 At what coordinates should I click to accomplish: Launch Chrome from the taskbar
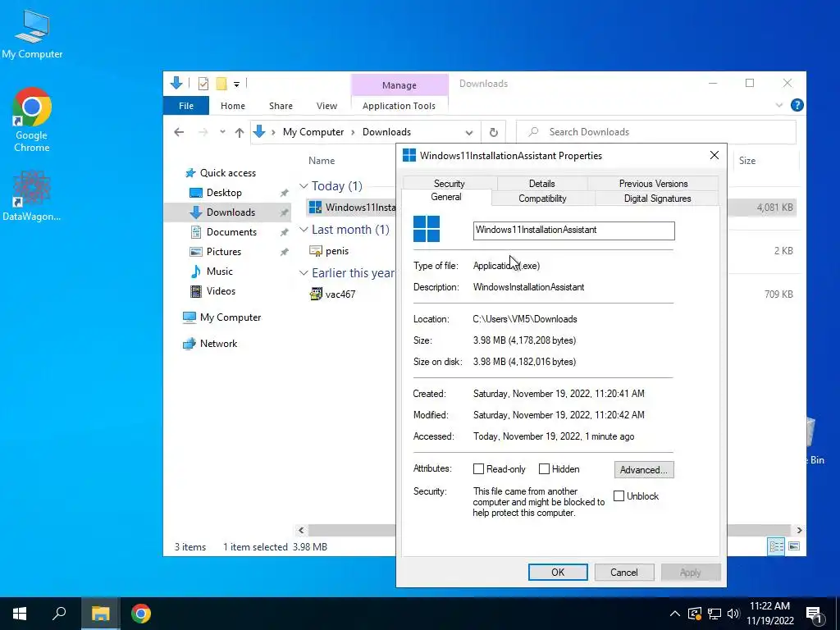[x=140, y=614]
